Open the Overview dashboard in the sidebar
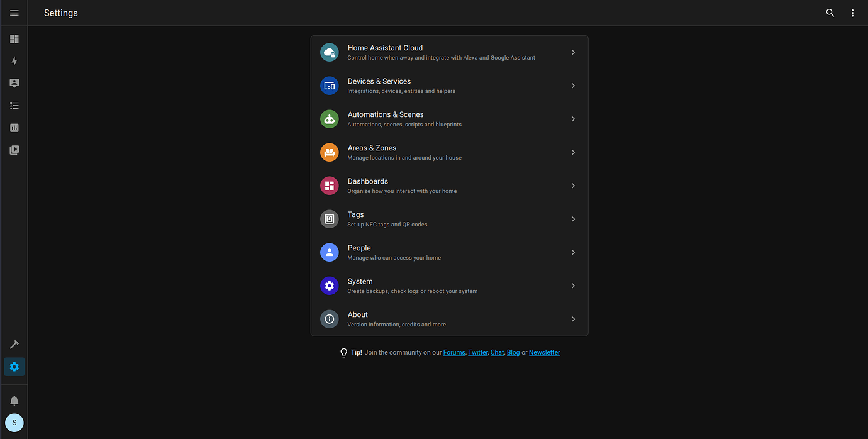Screen dimensions: 868x439 click(x=14, y=39)
